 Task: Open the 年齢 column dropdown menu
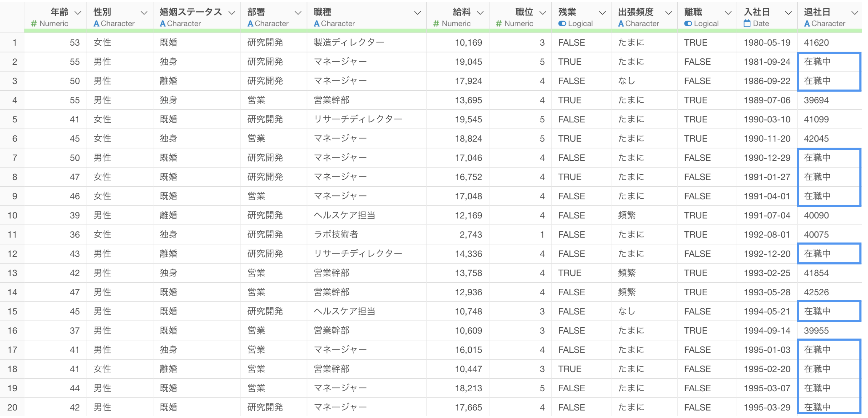(x=78, y=13)
